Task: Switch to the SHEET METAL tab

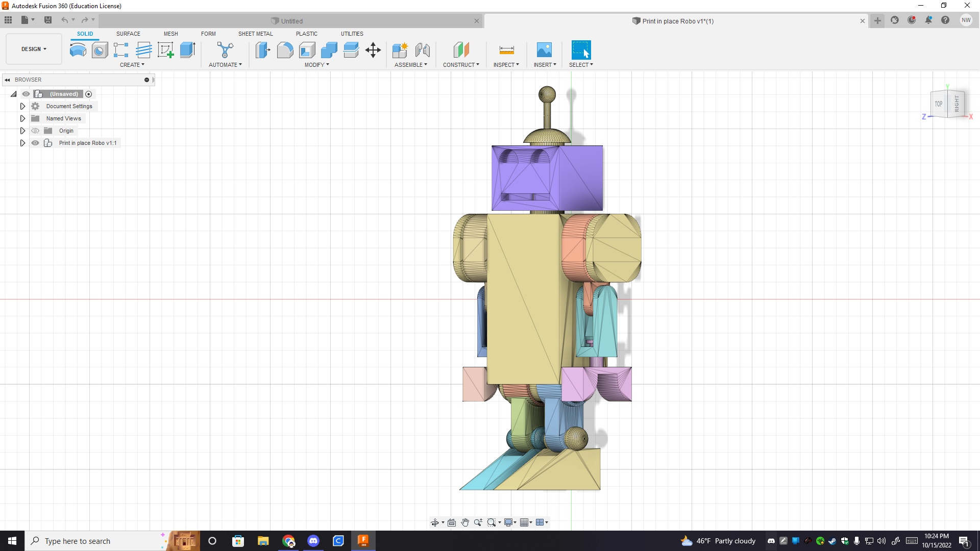Action: tap(255, 34)
